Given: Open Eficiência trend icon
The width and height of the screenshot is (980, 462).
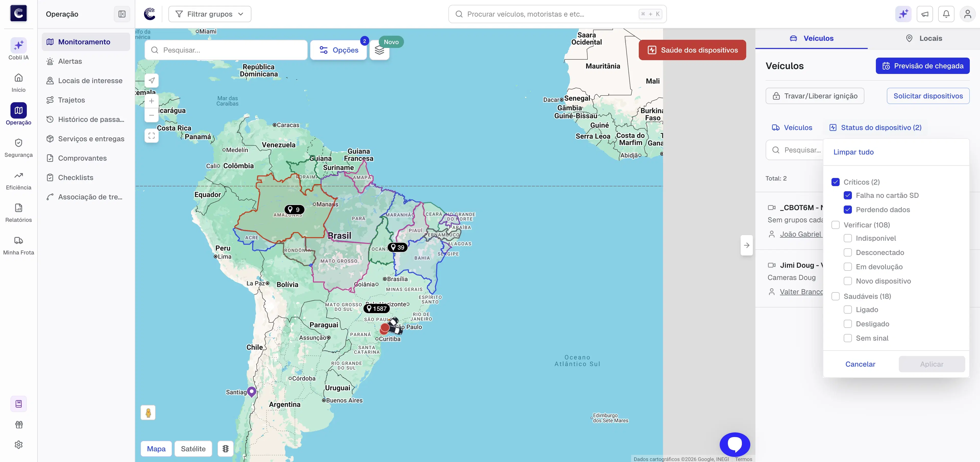Looking at the screenshot, I should [x=18, y=175].
